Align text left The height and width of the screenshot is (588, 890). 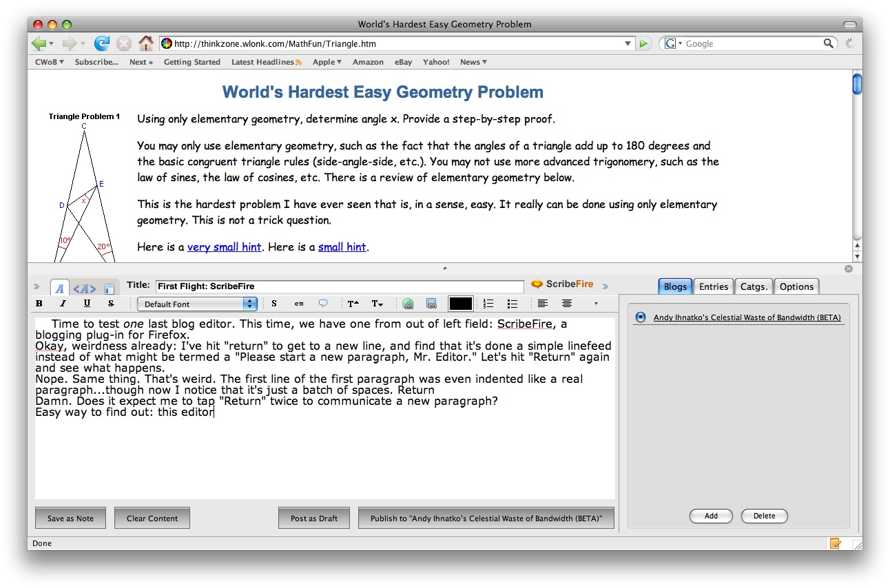(x=543, y=304)
